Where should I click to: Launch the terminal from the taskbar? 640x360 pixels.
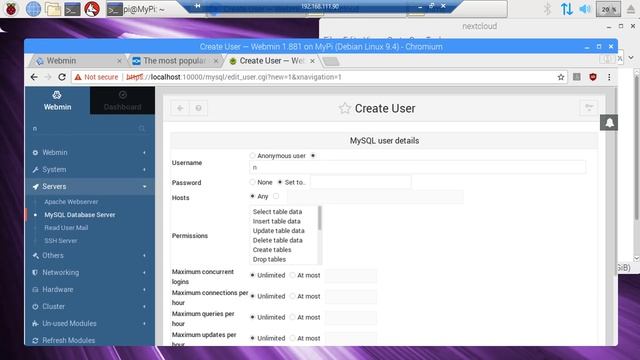[72, 9]
